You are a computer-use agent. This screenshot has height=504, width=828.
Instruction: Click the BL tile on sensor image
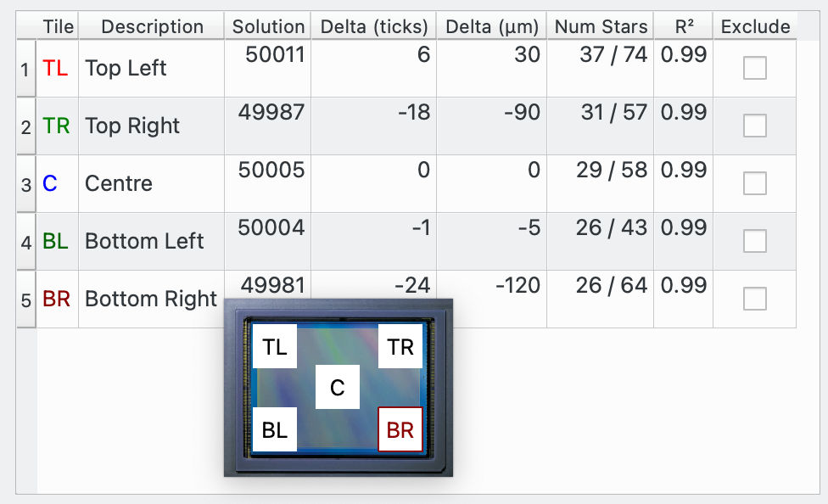point(275,429)
